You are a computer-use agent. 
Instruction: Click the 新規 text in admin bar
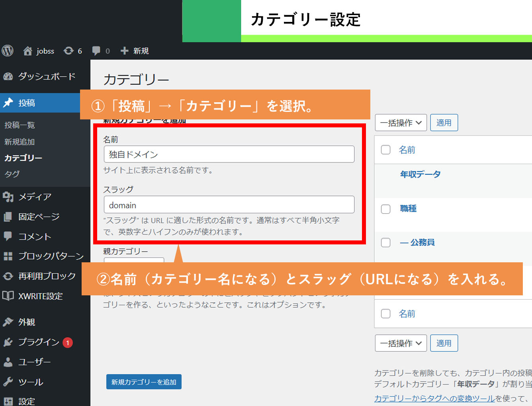coord(141,51)
